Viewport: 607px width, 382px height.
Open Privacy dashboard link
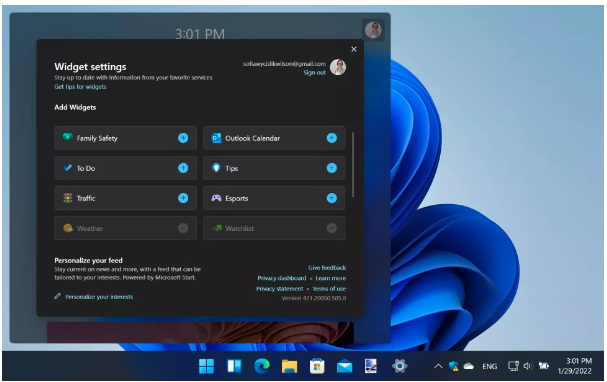(x=281, y=278)
